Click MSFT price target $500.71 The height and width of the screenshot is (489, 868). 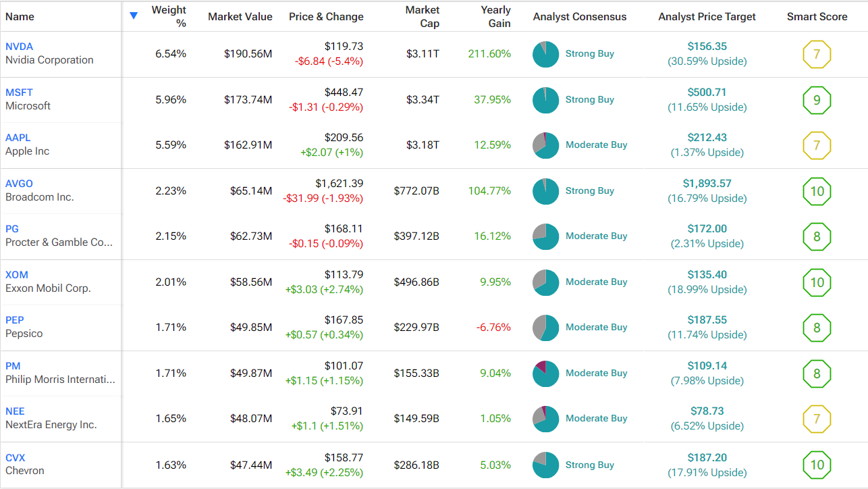coord(707,93)
